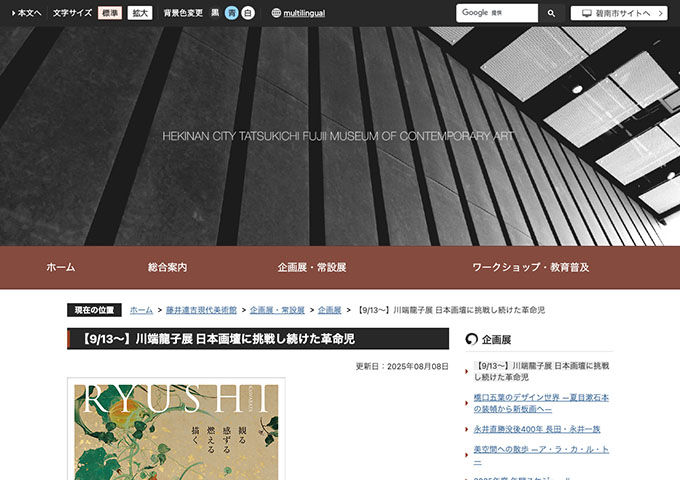680x480 pixels.
Task: Jump to main content via 本文へ
Action: coord(26,13)
